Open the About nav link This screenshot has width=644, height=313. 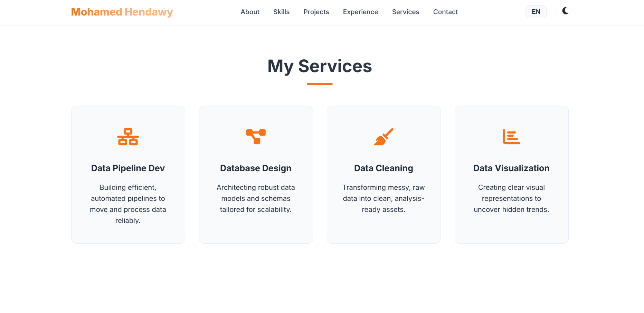(x=250, y=12)
